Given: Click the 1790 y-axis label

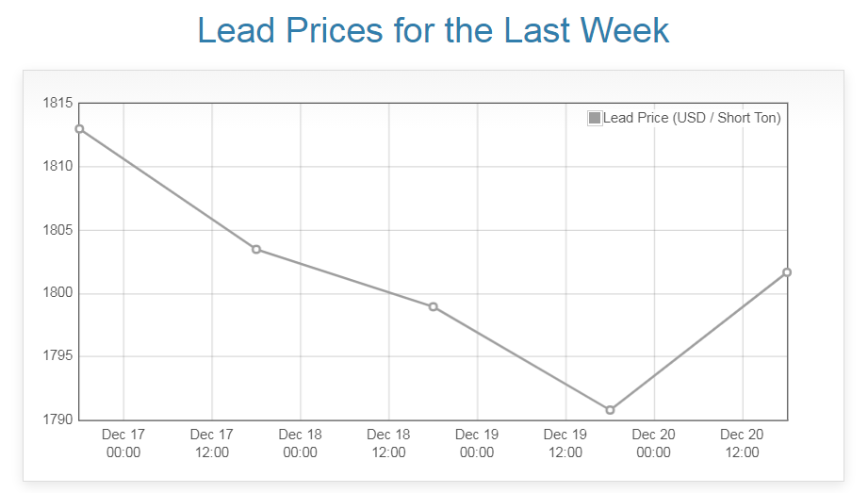Looking at the screenshot, I should 58,419.
